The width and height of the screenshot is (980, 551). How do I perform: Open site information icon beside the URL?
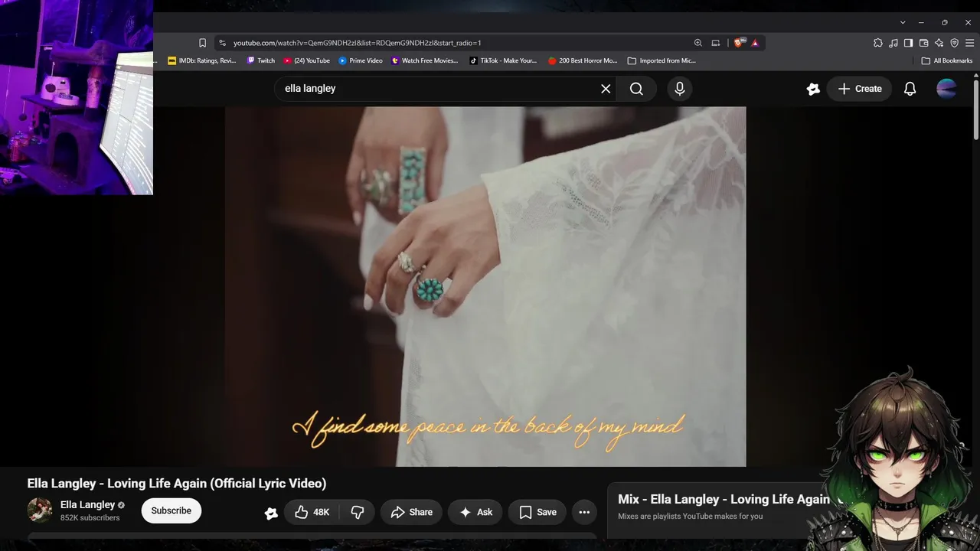click(222, 43)
